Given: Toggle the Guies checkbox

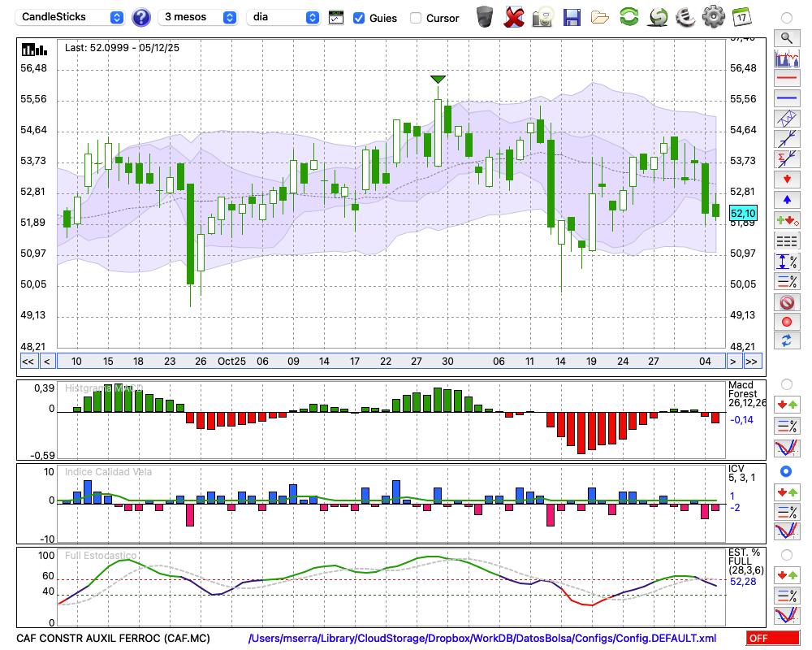Looking at the screenshot, I should (x=358, y=18).
